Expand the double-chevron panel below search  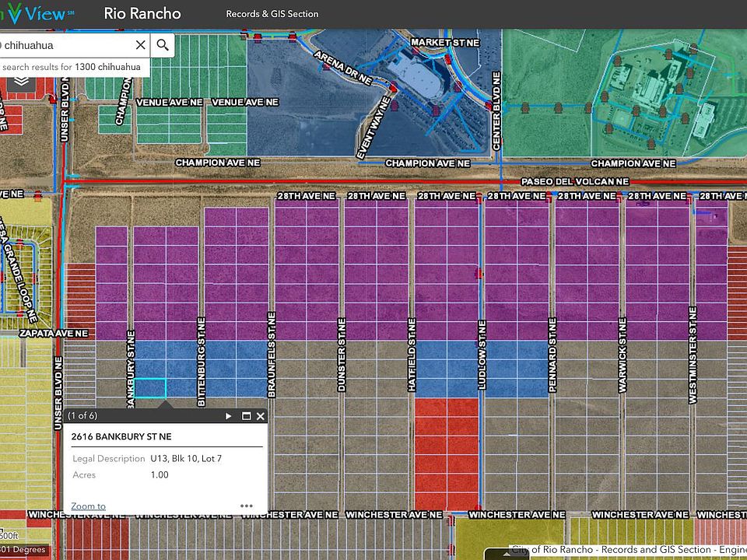(21, 81)
